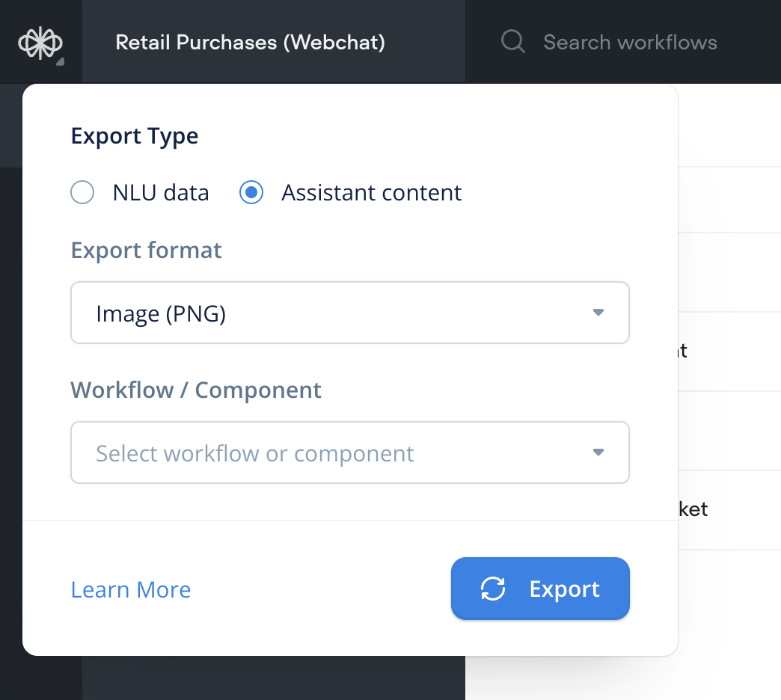Click the Cognigy flower logo icon
The image size is (781, 700).
pos(41,41)
